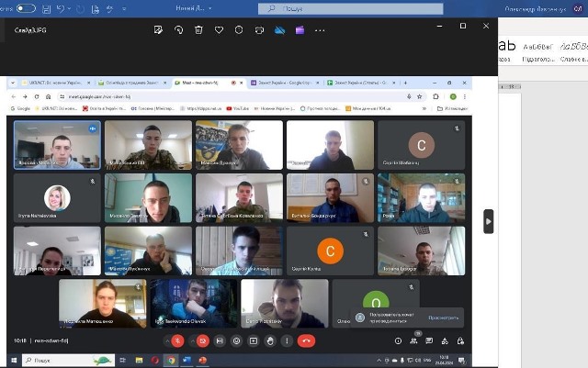Delete the photo with the trash icon

click(x=198, y=29)
